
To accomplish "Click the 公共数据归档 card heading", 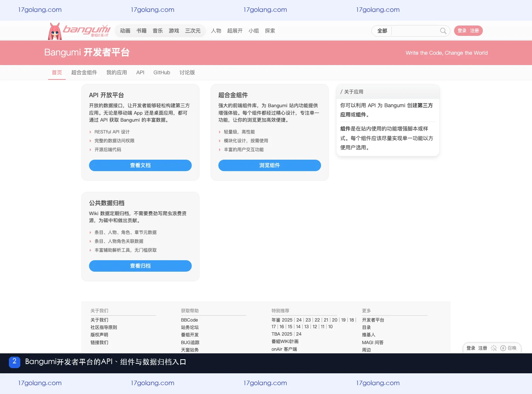I will pyautogui.click(x=106, y=203).
